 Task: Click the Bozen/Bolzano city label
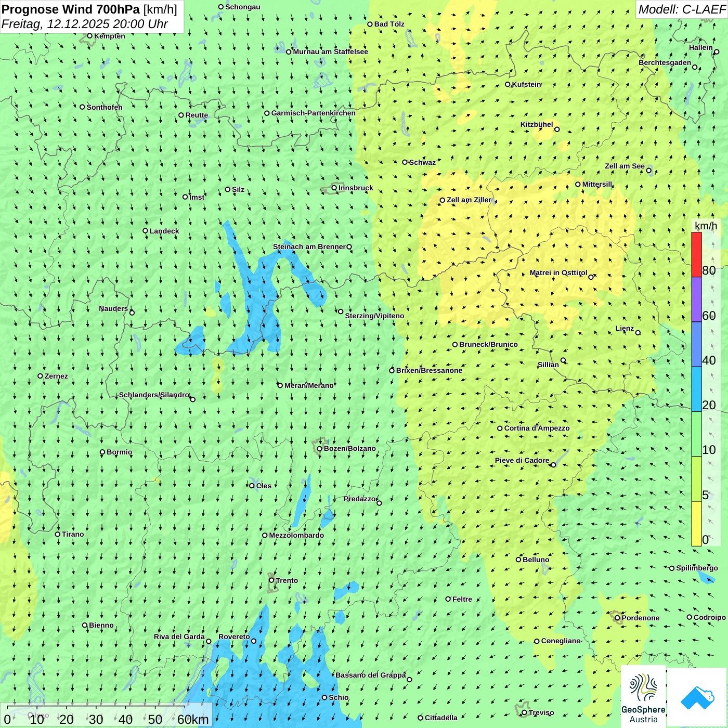point(349,448)
